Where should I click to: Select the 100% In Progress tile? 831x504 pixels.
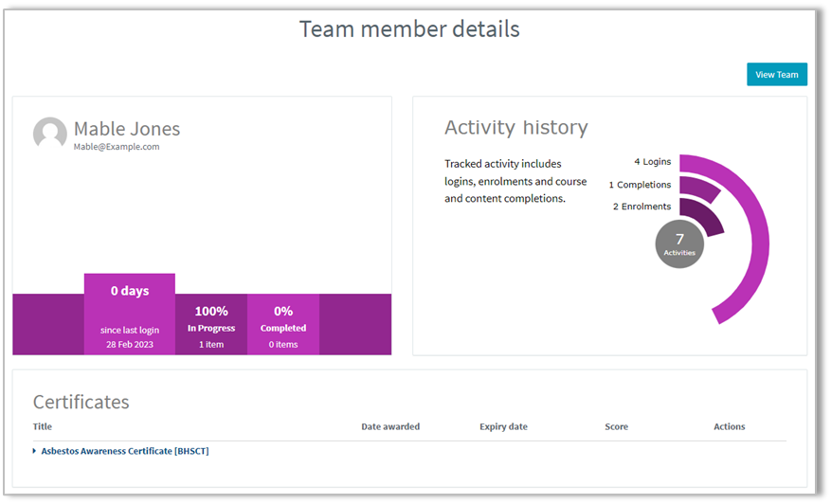[x=211, y=324]
